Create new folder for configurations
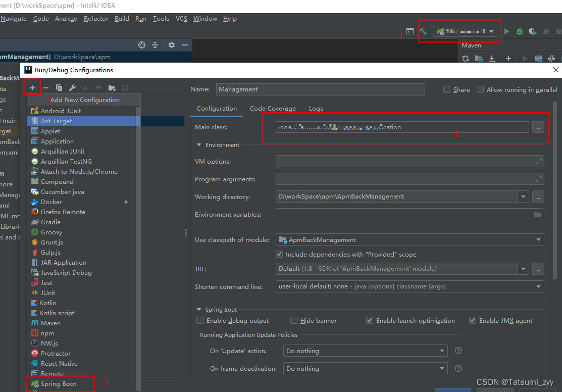This screenshot has height=392, width=562. pyautogui.click(x=112, y=88)
